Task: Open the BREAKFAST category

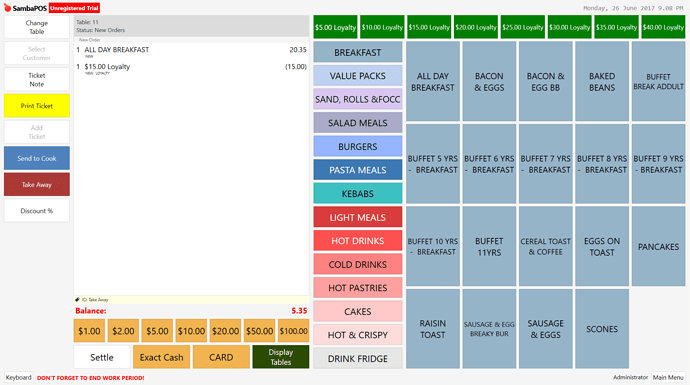Action: coord(358,52)
